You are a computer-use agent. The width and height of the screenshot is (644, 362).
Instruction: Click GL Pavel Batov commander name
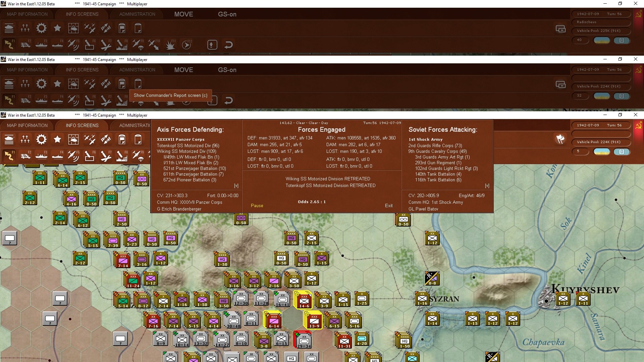pyautogui.click(x=423, y=209)
